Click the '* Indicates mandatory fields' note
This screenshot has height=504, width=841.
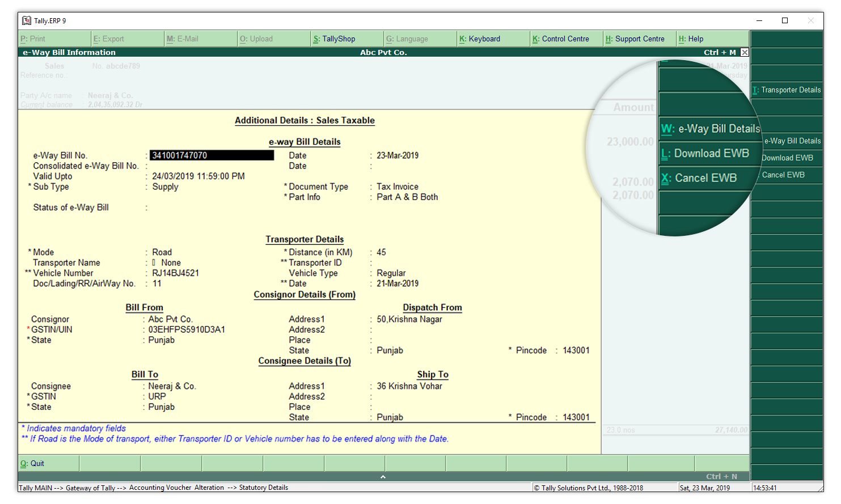pyautogui.click(x=74, y=429)
